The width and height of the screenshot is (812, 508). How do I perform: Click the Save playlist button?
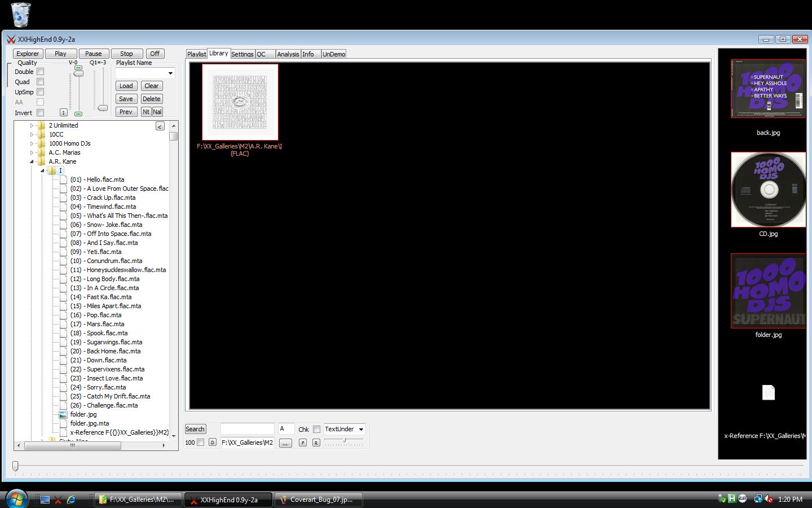[x=126, y=99]
